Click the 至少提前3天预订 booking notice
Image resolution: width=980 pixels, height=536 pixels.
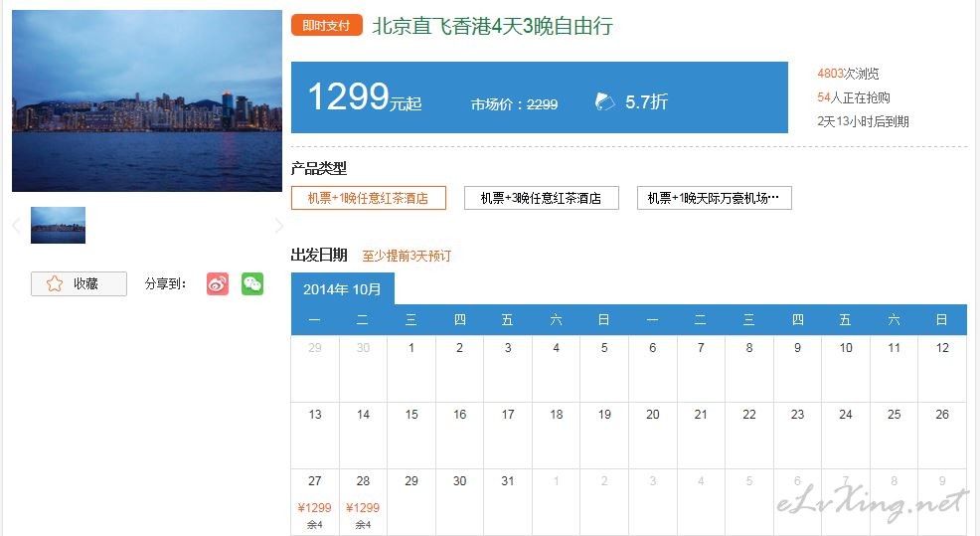click(x=407, y=256)
